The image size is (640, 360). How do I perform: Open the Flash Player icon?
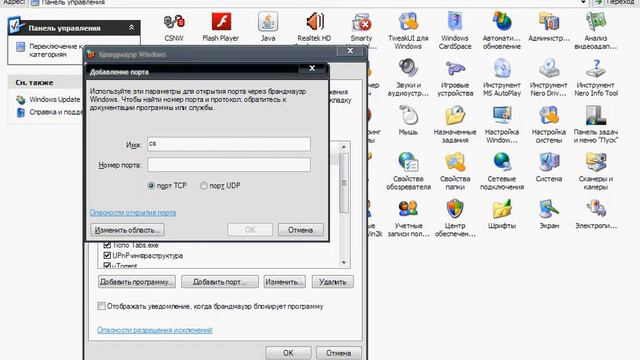coord(221,22)
